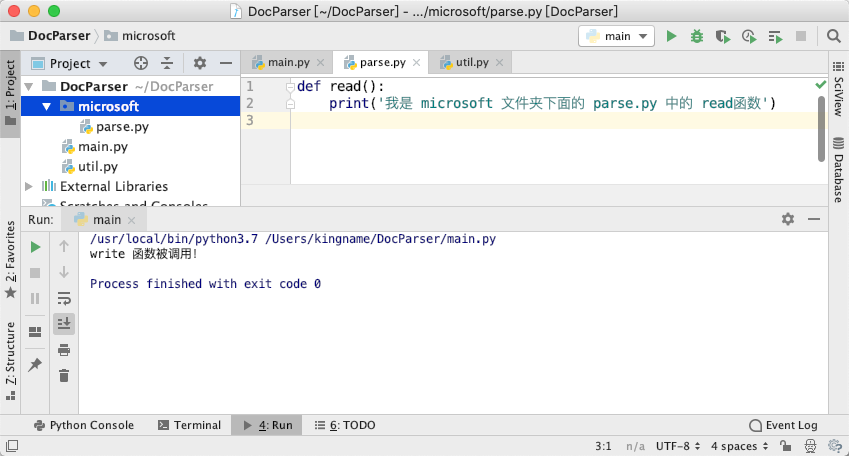Open Run panel settings gear
This screenshot has height=456, width=849.
coord(788,219)
